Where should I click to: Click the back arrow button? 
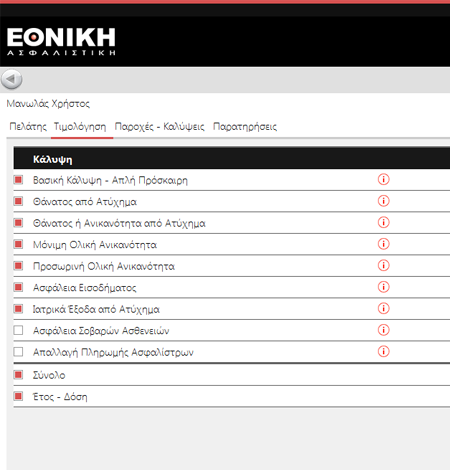tap(12, 79)
